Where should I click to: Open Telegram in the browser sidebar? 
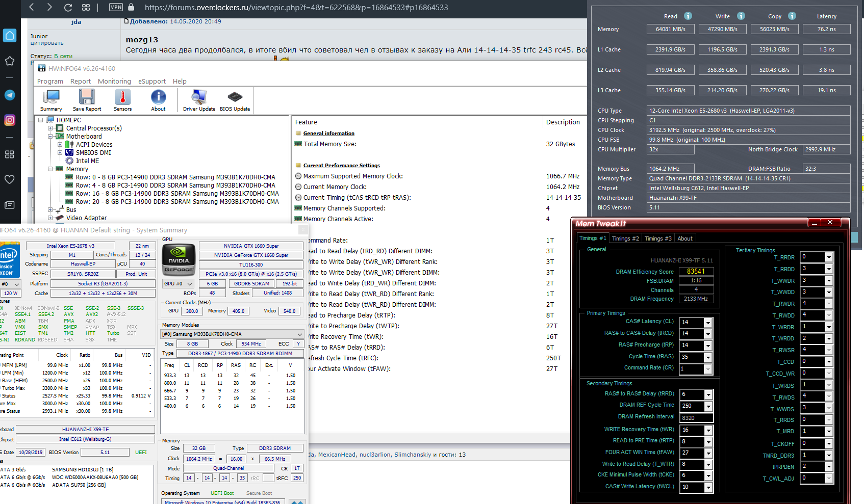[10, 95]
